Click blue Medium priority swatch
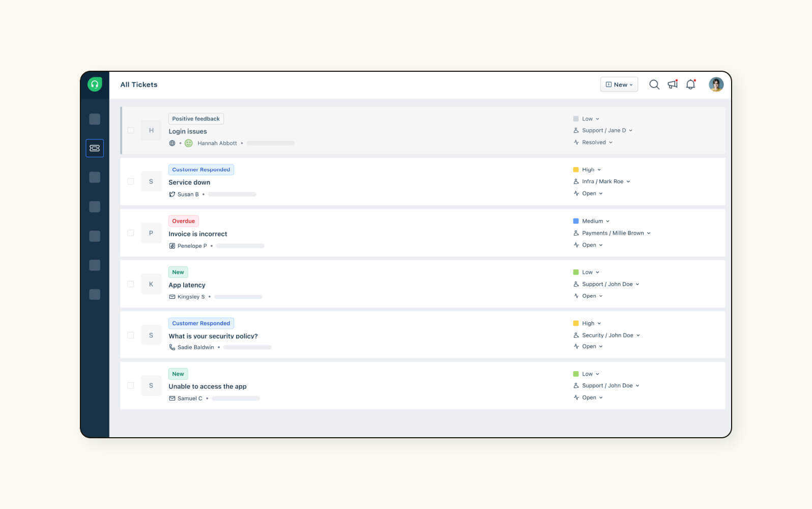The image size is (812, 509). pos(576,221)
